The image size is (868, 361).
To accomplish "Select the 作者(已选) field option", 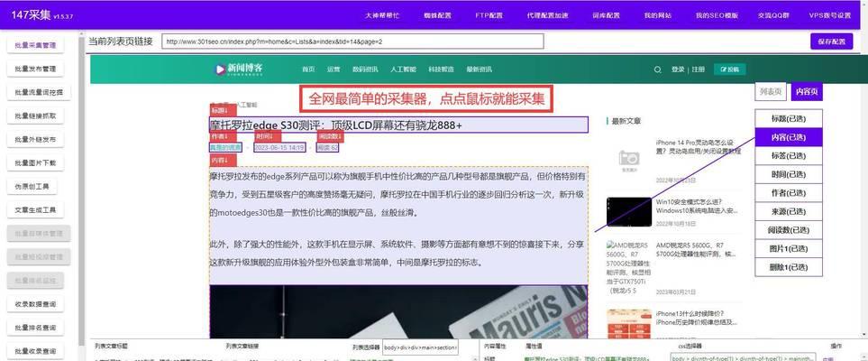I will [789, 193].
